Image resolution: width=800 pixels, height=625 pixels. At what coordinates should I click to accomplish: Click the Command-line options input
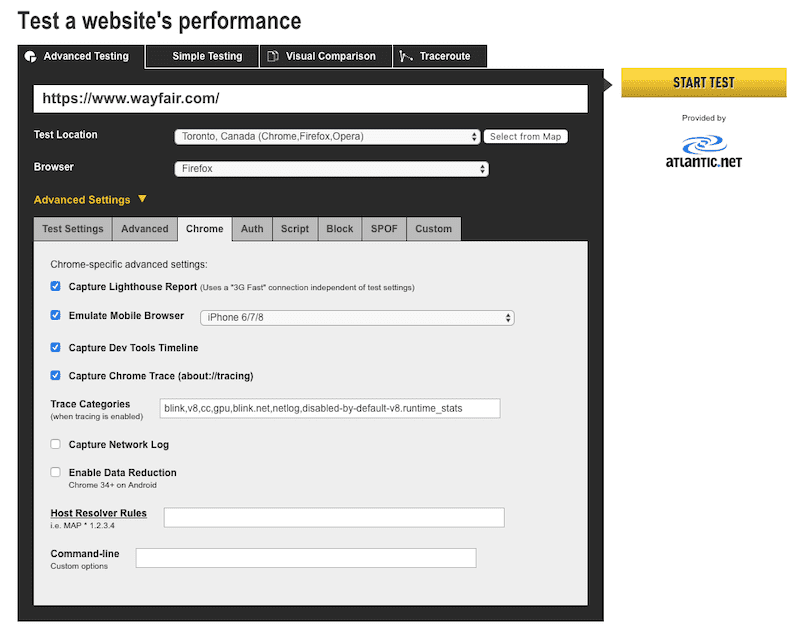pos(306,558)
